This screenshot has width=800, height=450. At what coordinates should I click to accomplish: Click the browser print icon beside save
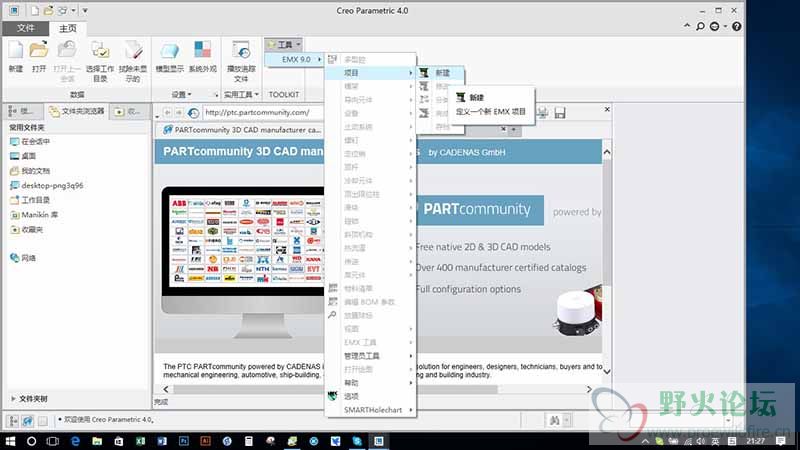543,113
